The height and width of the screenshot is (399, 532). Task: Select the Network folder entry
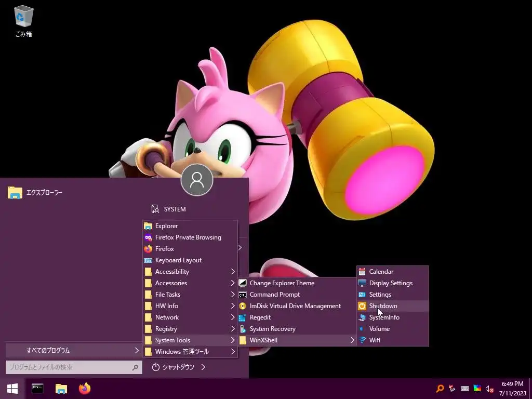click(x=190, y=317)
